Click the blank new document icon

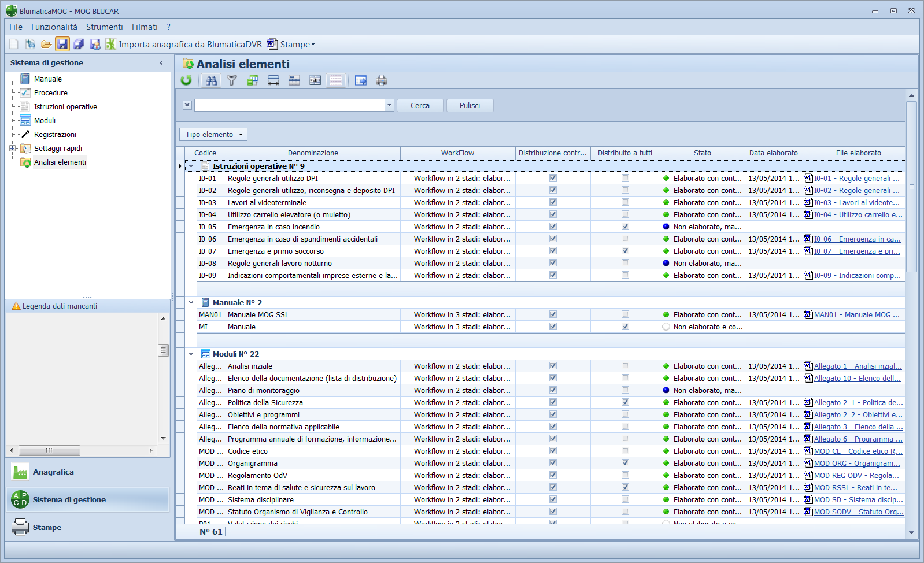(x=14, y=44)
